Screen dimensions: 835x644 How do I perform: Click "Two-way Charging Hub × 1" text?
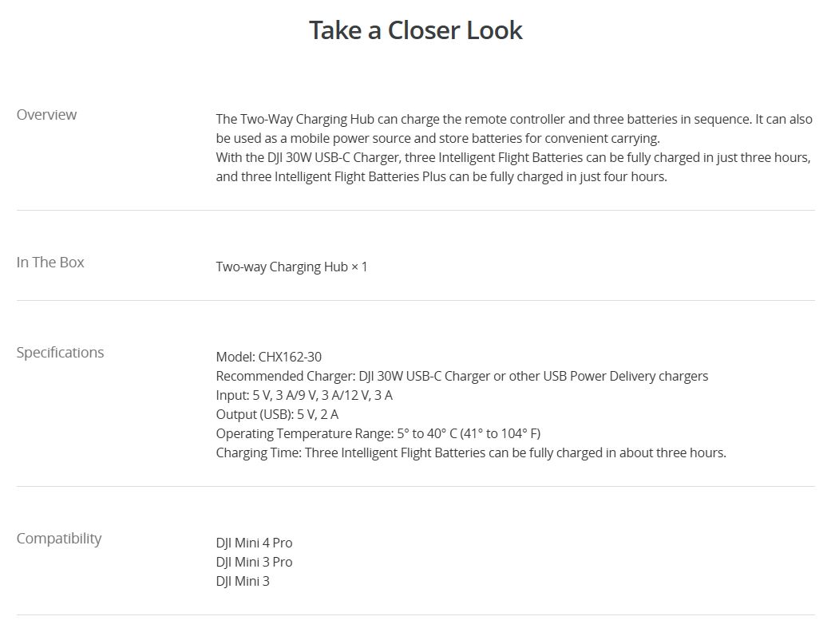tap(291, 267)
